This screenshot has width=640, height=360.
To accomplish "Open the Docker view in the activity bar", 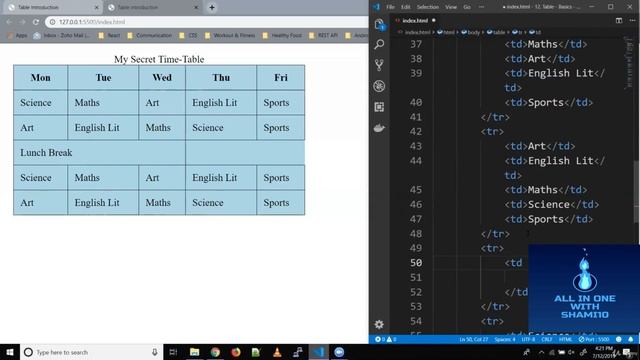I will tap(379, 128).
